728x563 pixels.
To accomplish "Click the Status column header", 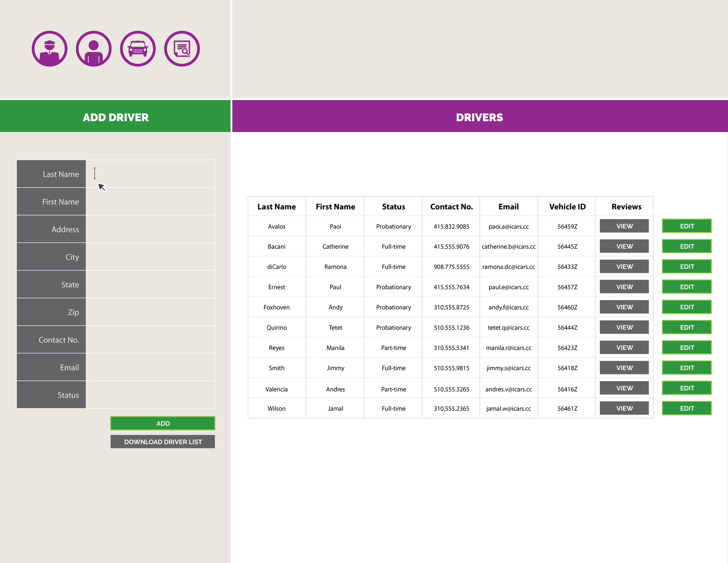I will [x=393, y=207].
